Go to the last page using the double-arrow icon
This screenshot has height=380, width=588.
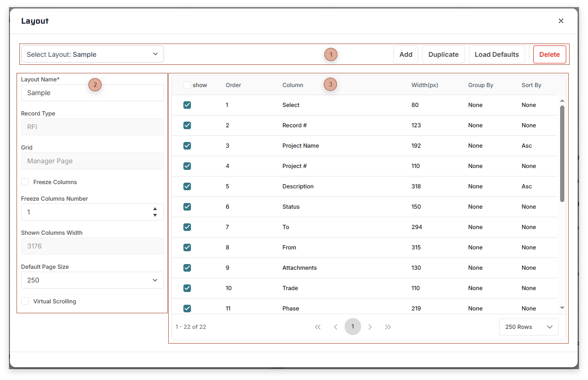(x=388, y=327)
